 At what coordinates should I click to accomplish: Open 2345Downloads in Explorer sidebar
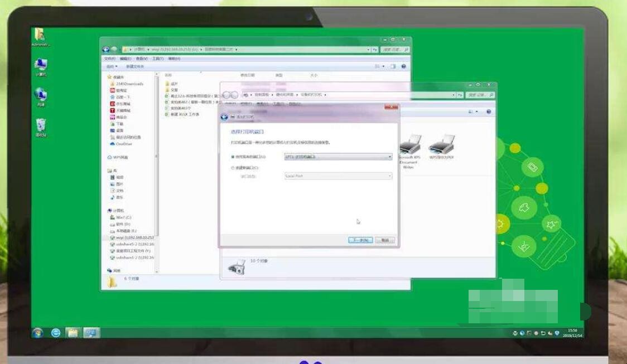pyautogui.click(x=127, y=84)
